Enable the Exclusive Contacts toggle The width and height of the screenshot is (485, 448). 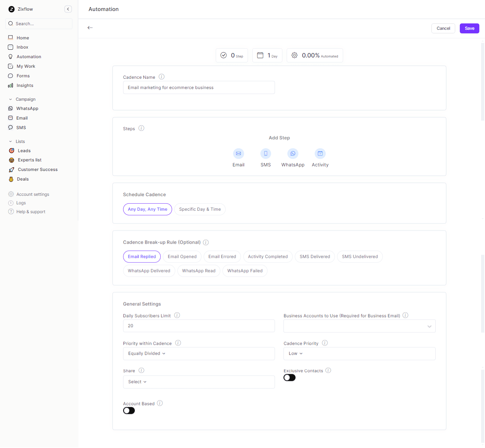290,378
